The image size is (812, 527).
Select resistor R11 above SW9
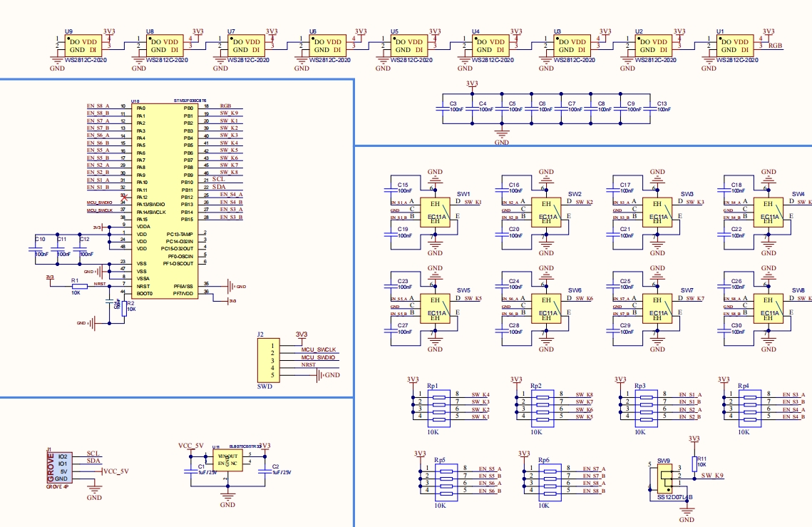pos(694,460)
